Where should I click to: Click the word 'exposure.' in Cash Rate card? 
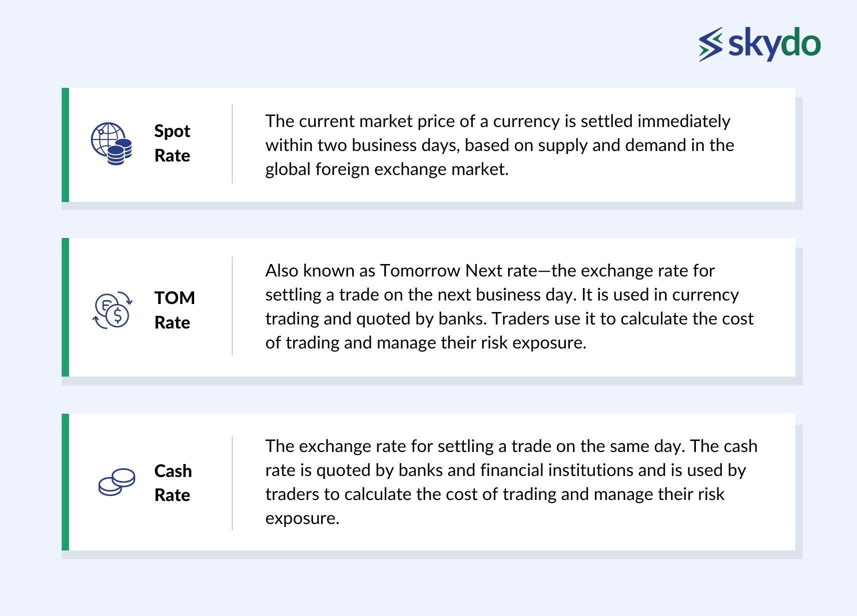[x=302, y=518]
